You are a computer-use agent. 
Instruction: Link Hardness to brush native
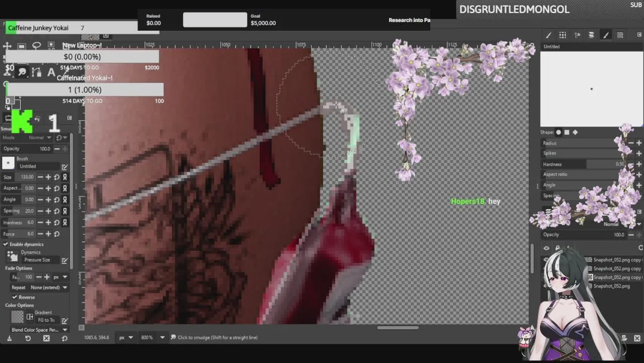pos(65,222)
